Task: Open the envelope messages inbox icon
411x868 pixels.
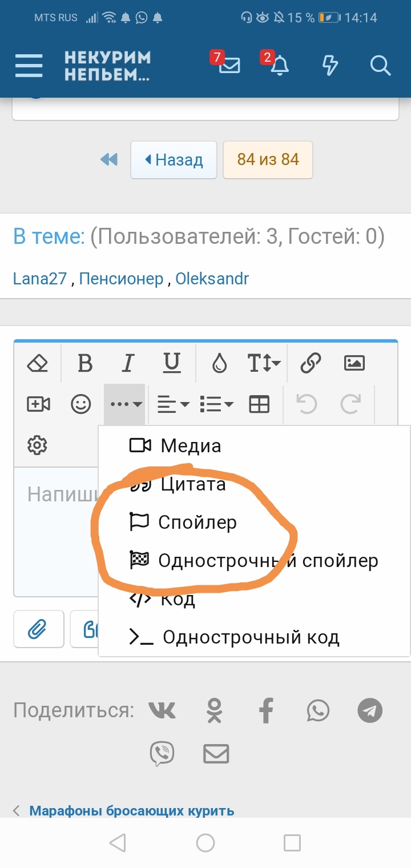Action: [x=229, y=66]
